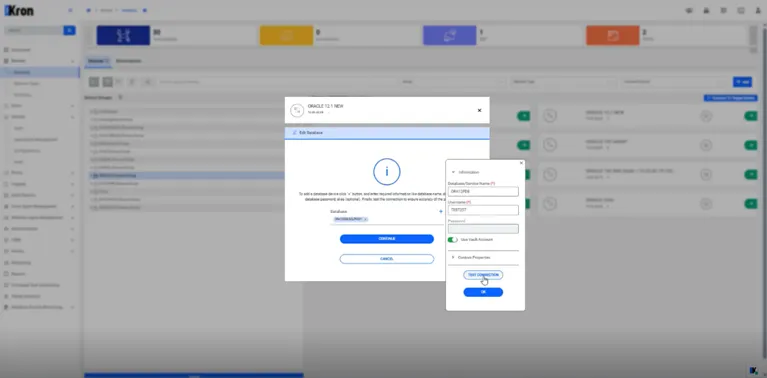This screenshot has width=767, height=378.
Task: Click the device icon in dialog title
Action: click(297, 111)
